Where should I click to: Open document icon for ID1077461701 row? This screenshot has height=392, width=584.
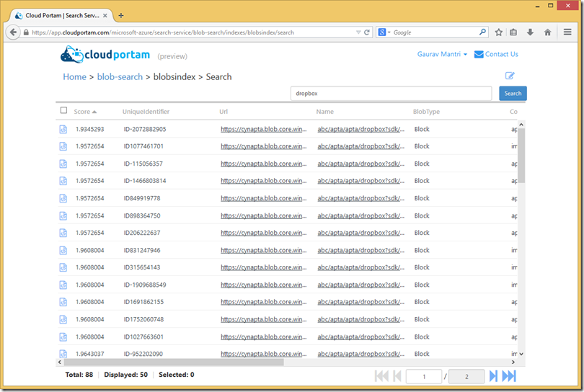tap(63, 146)
